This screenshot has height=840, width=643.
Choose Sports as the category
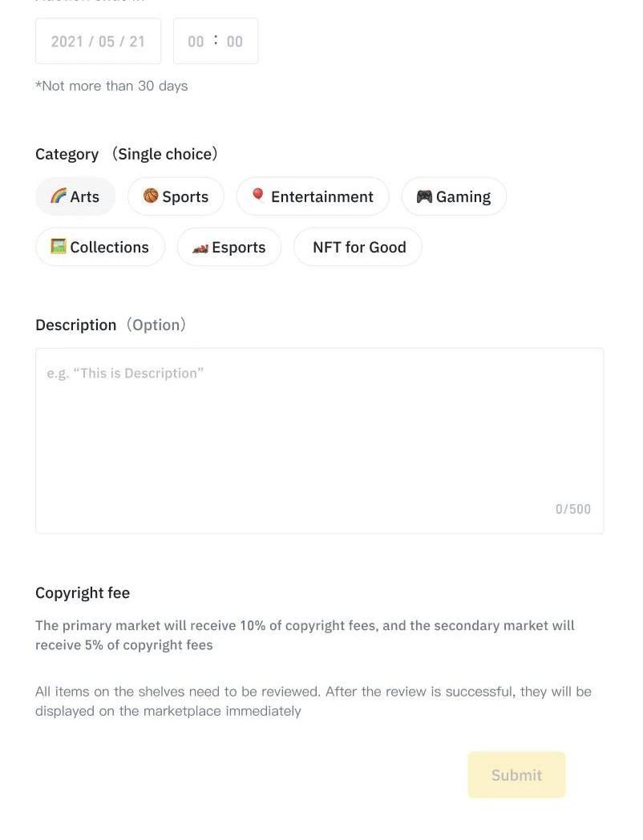pyautogui.click(x=176, y=196)
